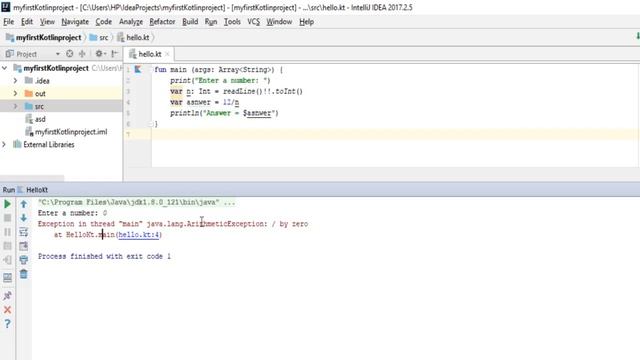The height and width of the screenshot is (360, 640).
Task: Click Up the stack trace arrow
Action: [x=24, y=204]
